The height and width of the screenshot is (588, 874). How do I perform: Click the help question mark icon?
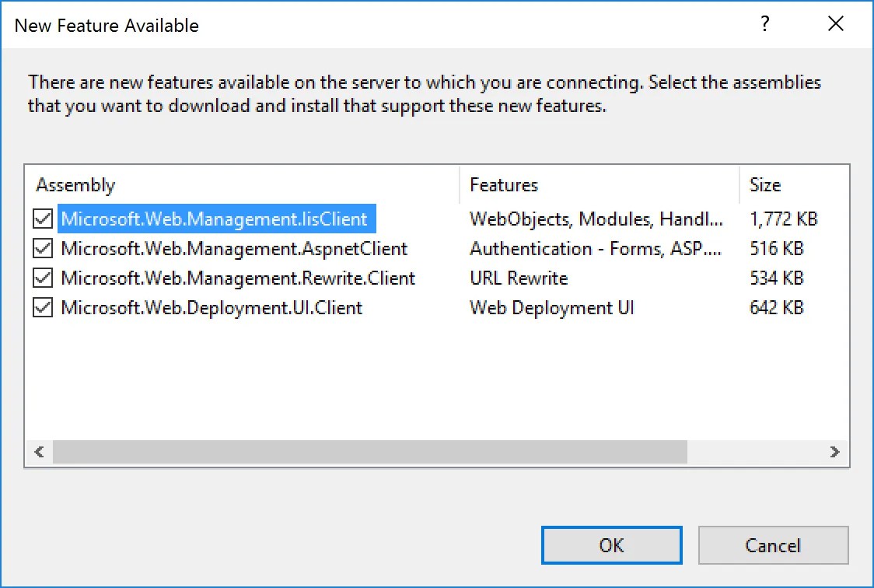click(x=765, y=24)
